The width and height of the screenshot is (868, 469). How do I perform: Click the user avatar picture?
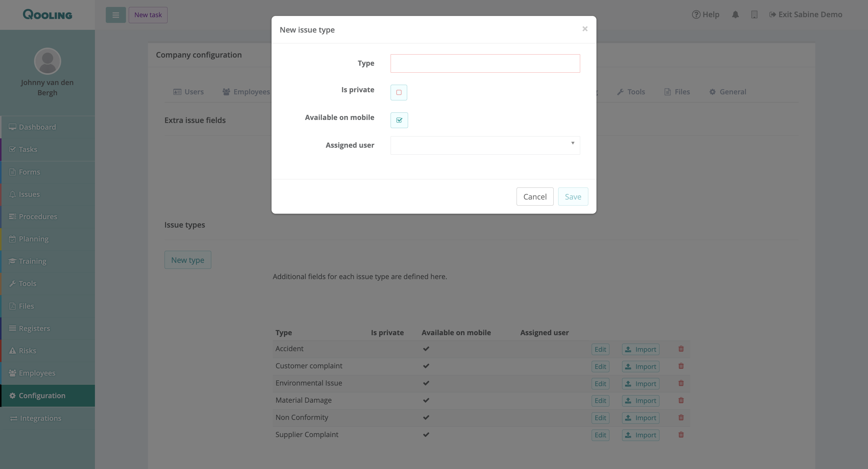point(48,61)
